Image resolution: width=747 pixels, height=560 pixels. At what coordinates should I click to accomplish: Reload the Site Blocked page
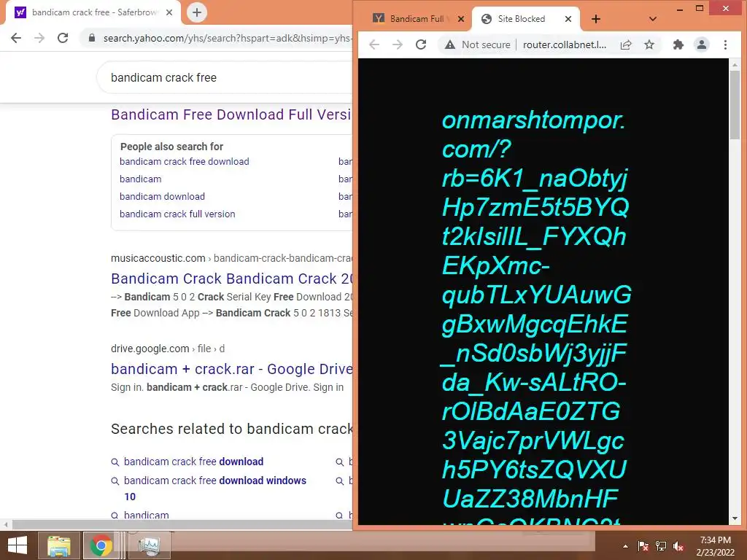pyautogui.click(x=421, y=44)
